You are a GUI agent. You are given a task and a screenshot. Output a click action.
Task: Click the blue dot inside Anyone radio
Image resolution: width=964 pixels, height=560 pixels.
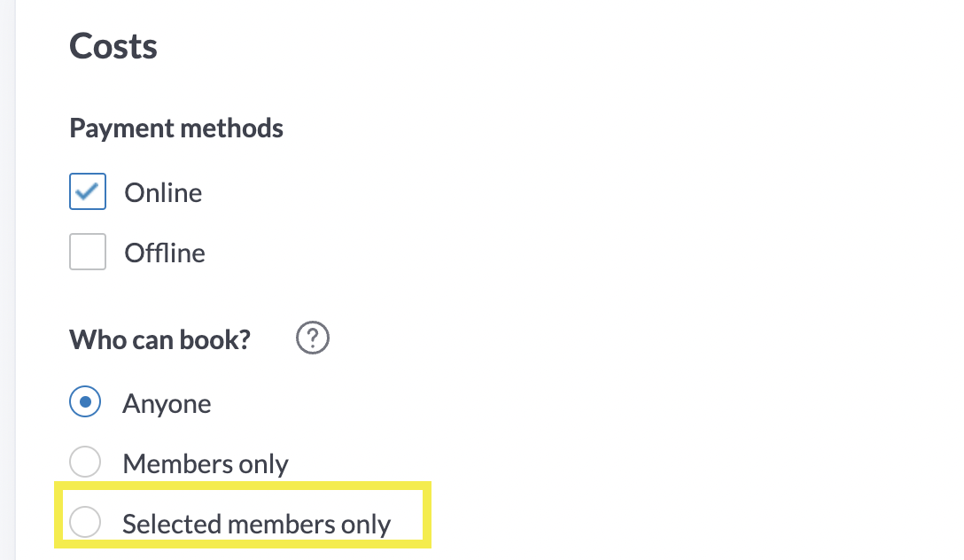coord(85,403)
